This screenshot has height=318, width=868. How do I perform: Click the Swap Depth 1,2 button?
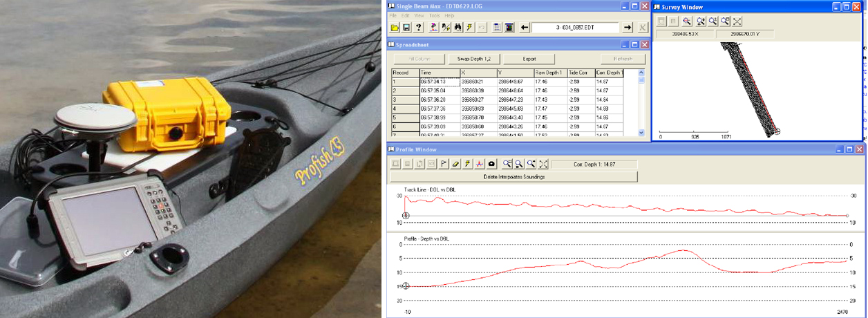point(474,59)
